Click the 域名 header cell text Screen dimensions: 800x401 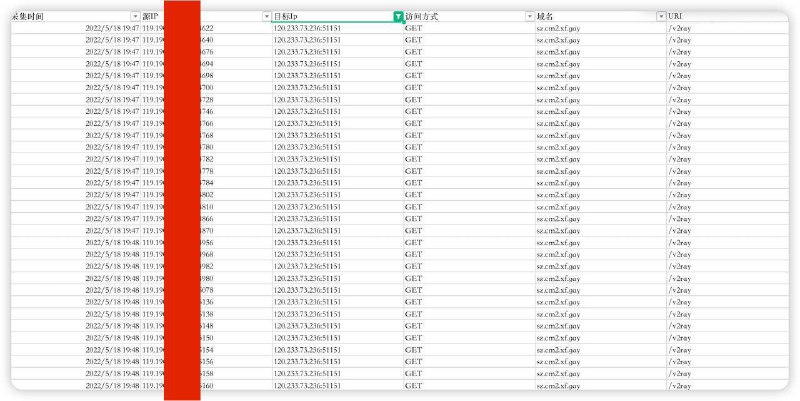click(x=545, y=17)
